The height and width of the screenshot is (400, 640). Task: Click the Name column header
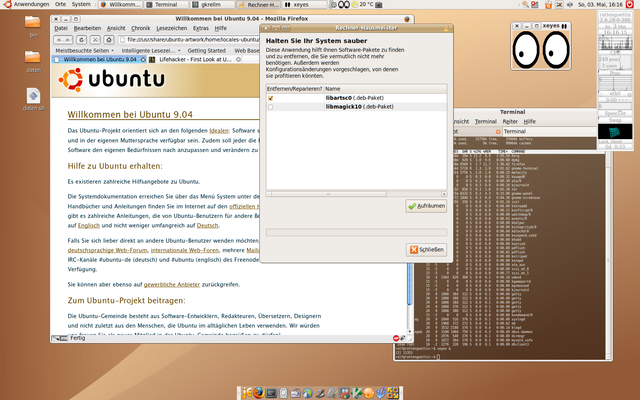[385, 89]
